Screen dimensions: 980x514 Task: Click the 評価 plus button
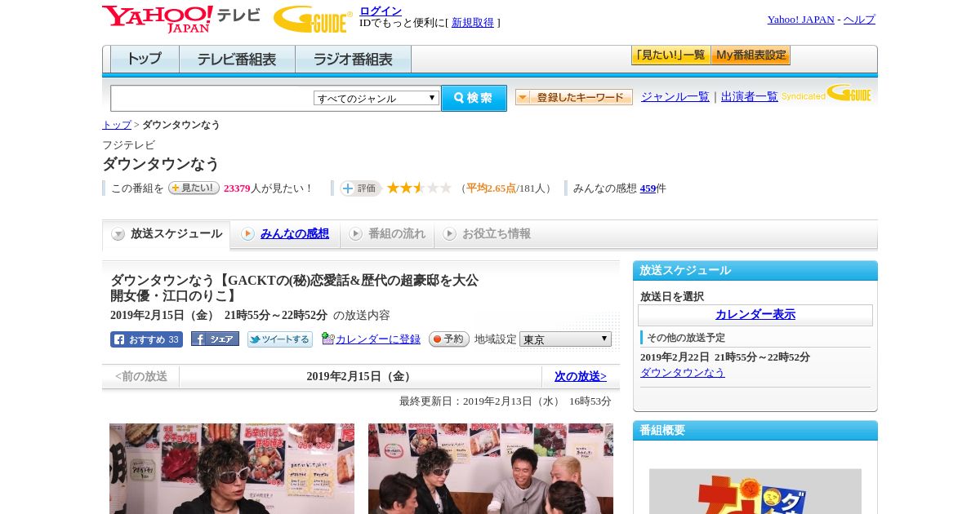point(360,188)
